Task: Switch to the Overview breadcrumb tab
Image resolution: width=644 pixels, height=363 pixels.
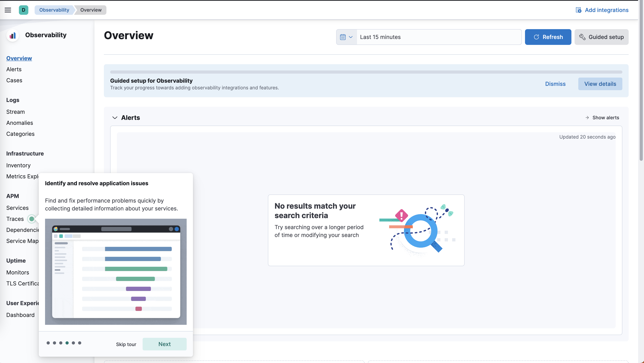Action: tap(90, 10)
